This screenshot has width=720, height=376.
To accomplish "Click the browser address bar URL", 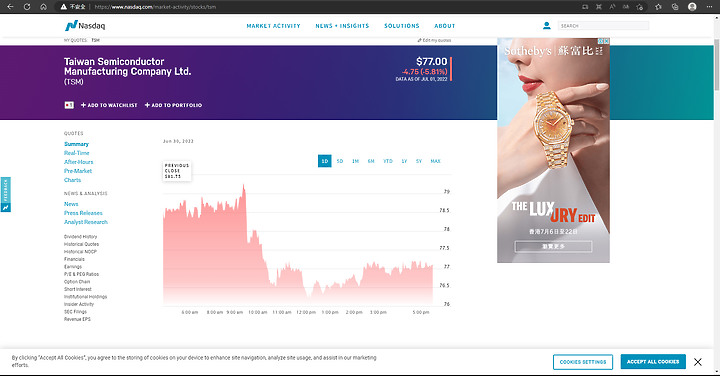I will click(155, 7).
